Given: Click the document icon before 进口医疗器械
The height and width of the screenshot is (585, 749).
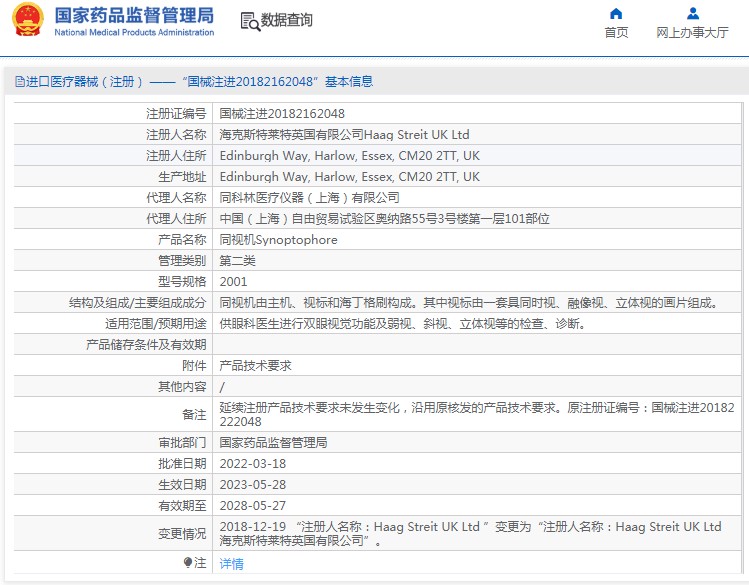Looking at the screenshot, I should pos(20,82).
